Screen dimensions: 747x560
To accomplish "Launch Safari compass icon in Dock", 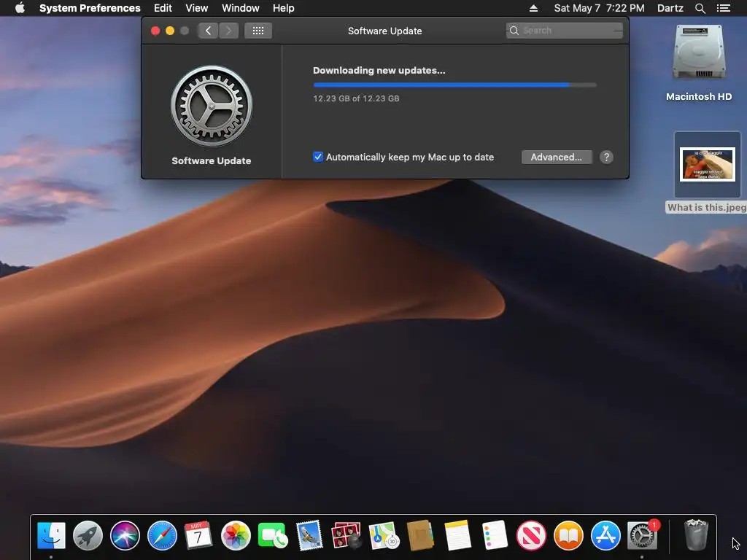I will [162, 535].
